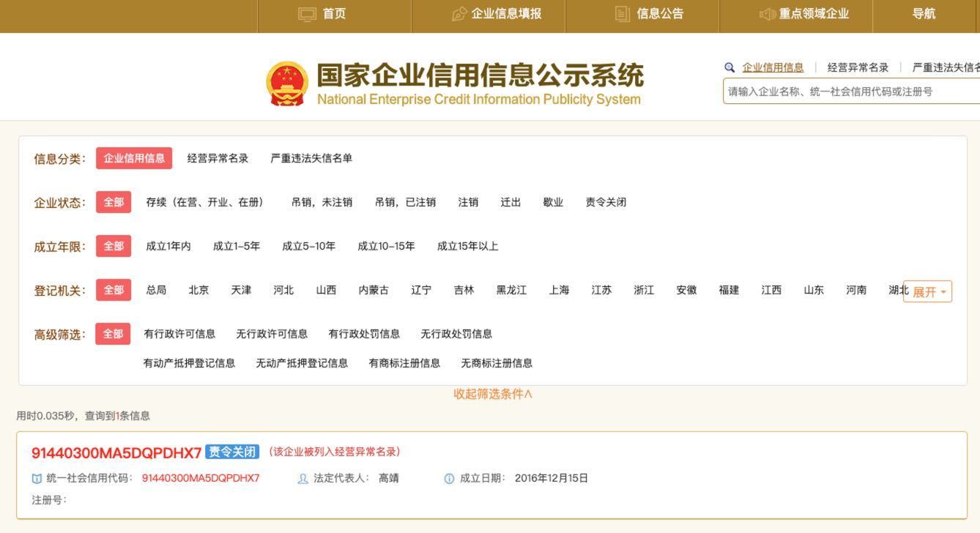Click legal representative name 高靖
The image size is (980, 533).
[x=389, y=479]
